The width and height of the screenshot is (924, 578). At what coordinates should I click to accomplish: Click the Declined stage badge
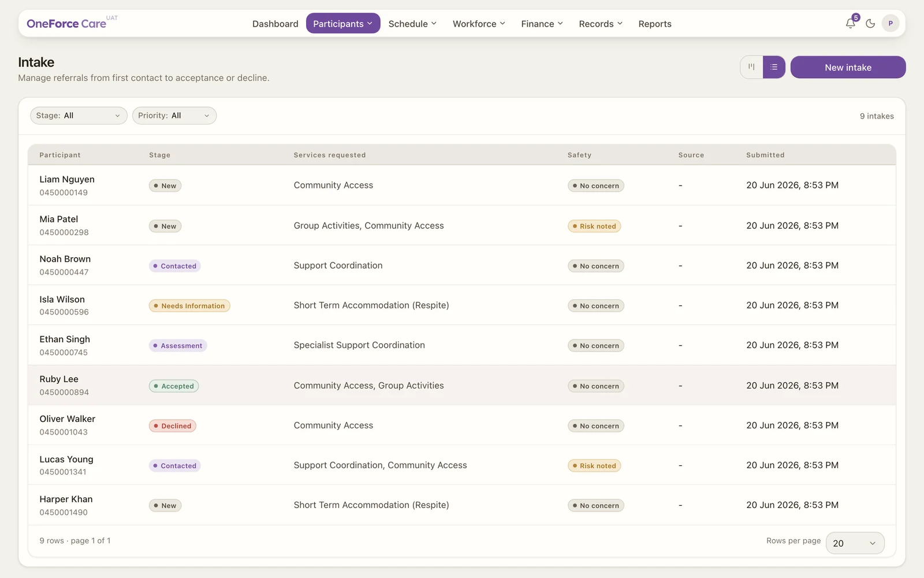click(x=173, y=426)
